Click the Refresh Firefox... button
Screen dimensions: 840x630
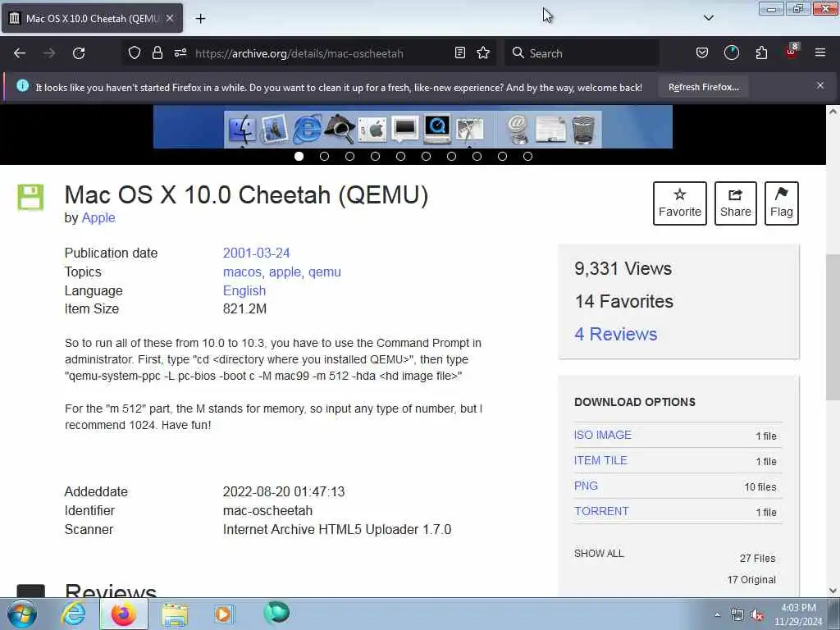pyautogui.click(x=703, y=87)
